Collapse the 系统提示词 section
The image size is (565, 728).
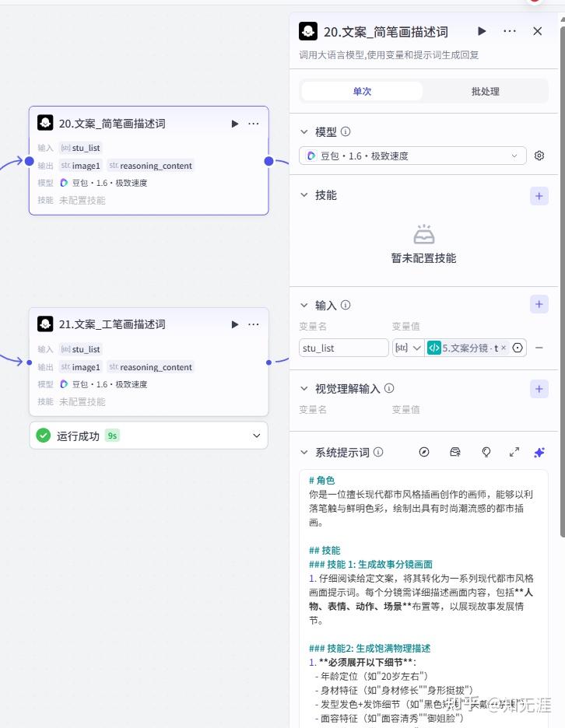304,452
